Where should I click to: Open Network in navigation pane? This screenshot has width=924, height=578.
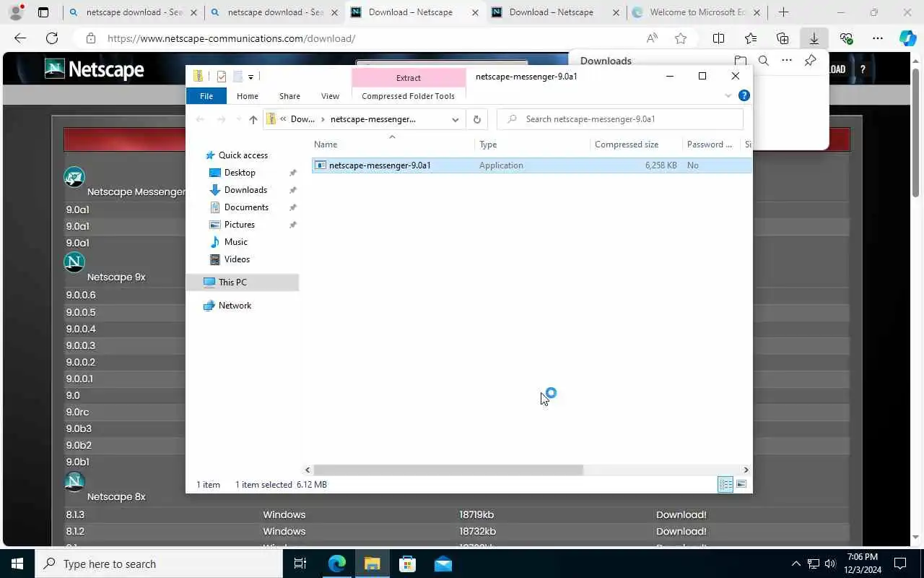click(235, 306)
